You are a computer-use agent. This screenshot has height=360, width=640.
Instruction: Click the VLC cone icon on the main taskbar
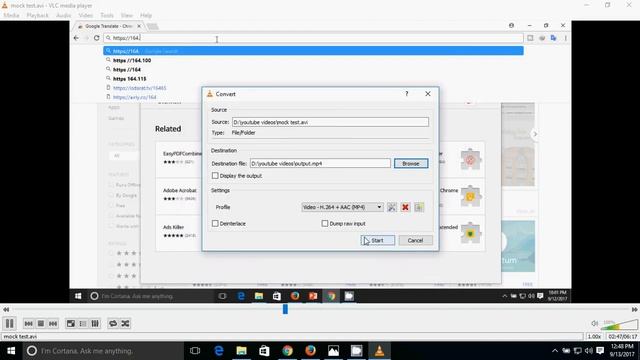tap(379, 351)
